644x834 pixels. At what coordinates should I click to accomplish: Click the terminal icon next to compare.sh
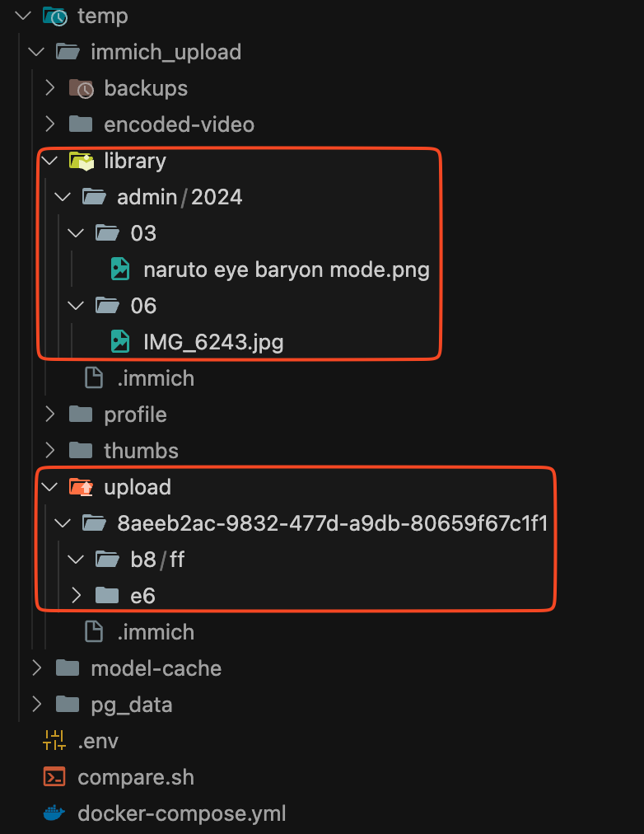pyautogui.click(x=54, y=777)
